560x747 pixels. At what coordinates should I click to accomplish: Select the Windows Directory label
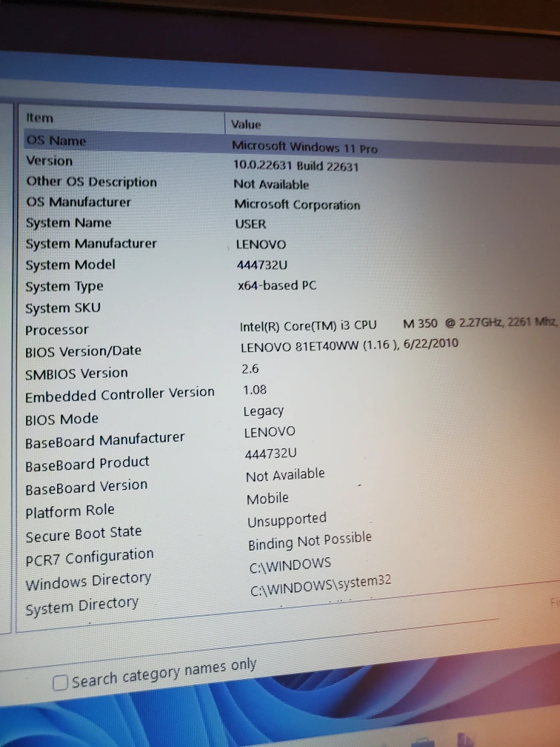coord(88,581)
